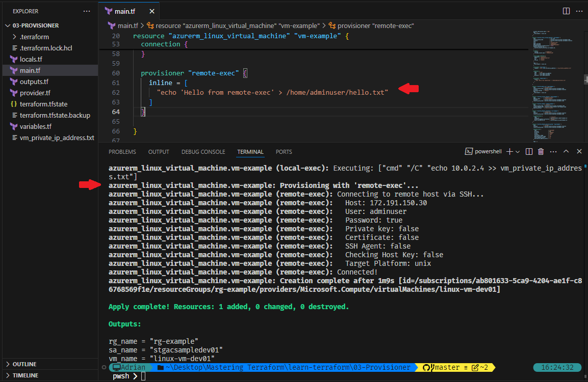Image resolution: width=588 pixels, height=382 pixels.
Task: Kill terminal with trash icon
Action: (x=541, y=151)
